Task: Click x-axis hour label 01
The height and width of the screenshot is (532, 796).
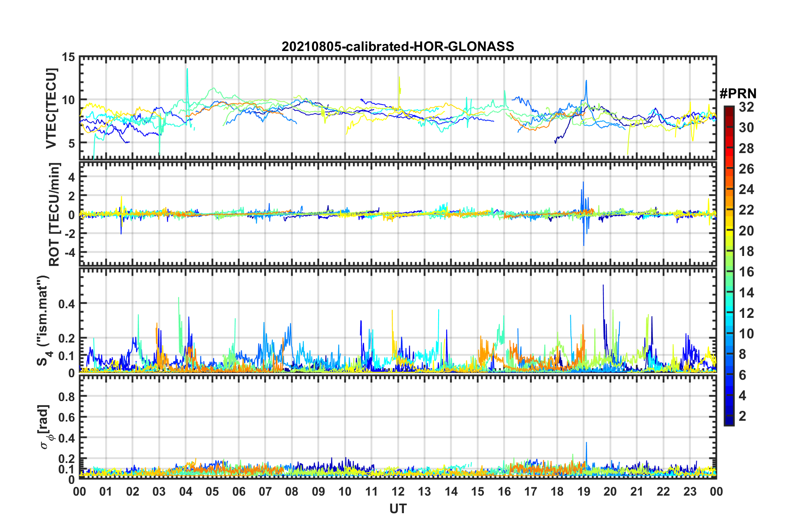Action: [106, 491]
